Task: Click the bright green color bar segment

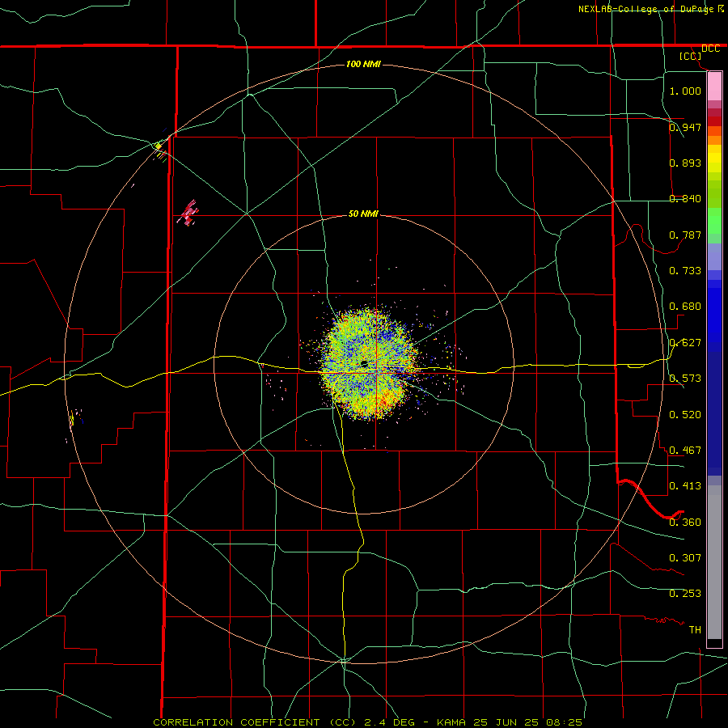Action: pos(714,221)
